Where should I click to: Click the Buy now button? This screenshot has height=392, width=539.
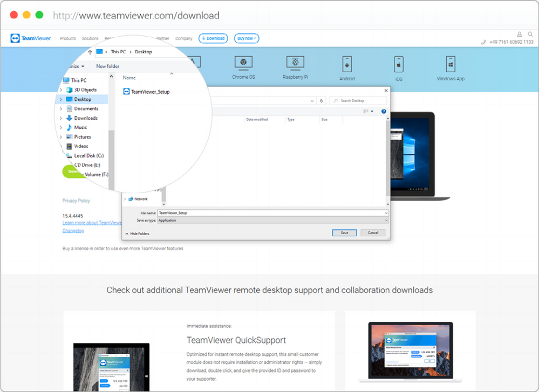click(247, 38)
